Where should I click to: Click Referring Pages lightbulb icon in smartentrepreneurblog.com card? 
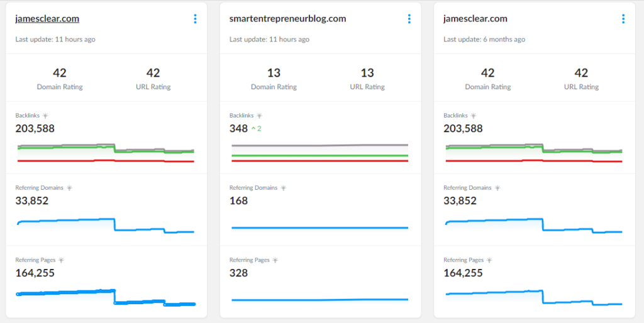pyautogui.click(x=275, y=260)
